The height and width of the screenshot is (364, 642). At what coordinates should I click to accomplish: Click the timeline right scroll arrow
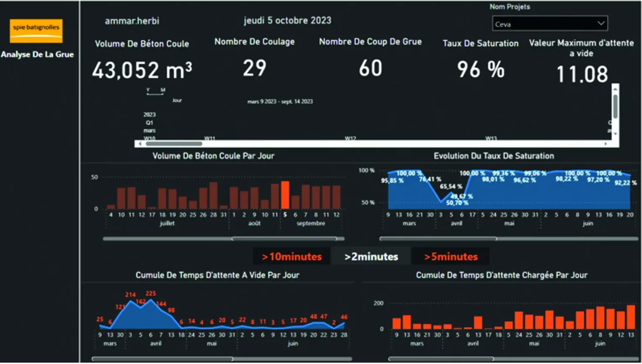605,144
